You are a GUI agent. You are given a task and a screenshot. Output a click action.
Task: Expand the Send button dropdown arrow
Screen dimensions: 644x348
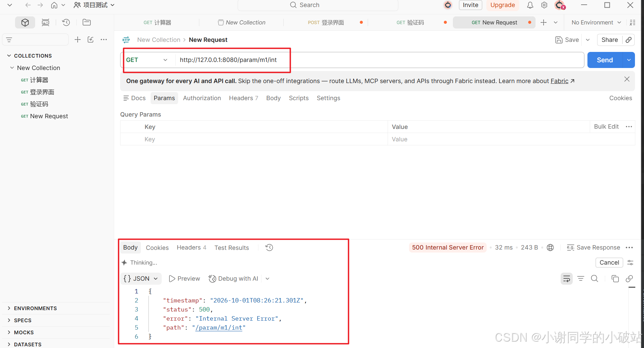click(x=629, y=60)
